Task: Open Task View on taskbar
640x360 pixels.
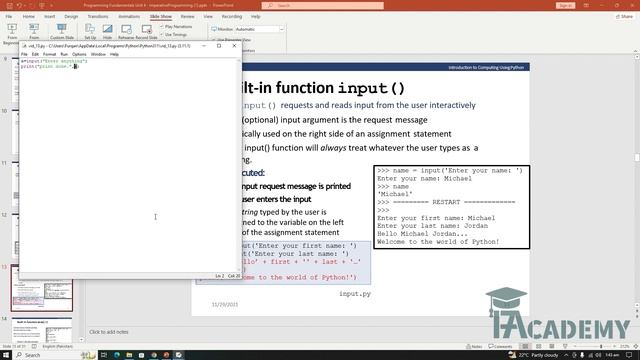Action: [x=104, y=355]
